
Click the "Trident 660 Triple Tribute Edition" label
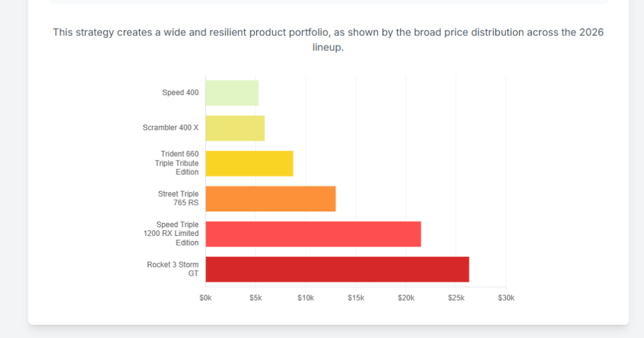click(177, 163)
